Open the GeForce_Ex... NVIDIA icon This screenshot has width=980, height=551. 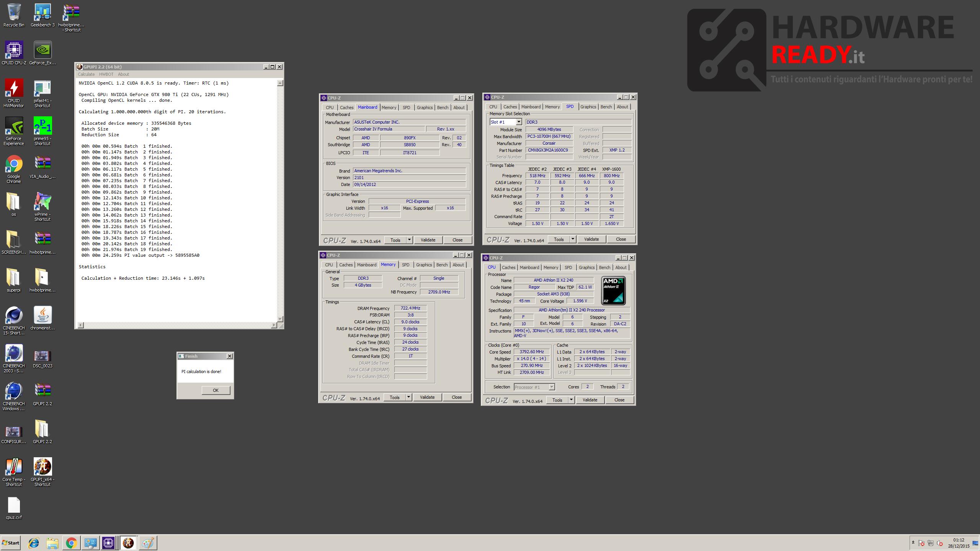pos(42,53)
